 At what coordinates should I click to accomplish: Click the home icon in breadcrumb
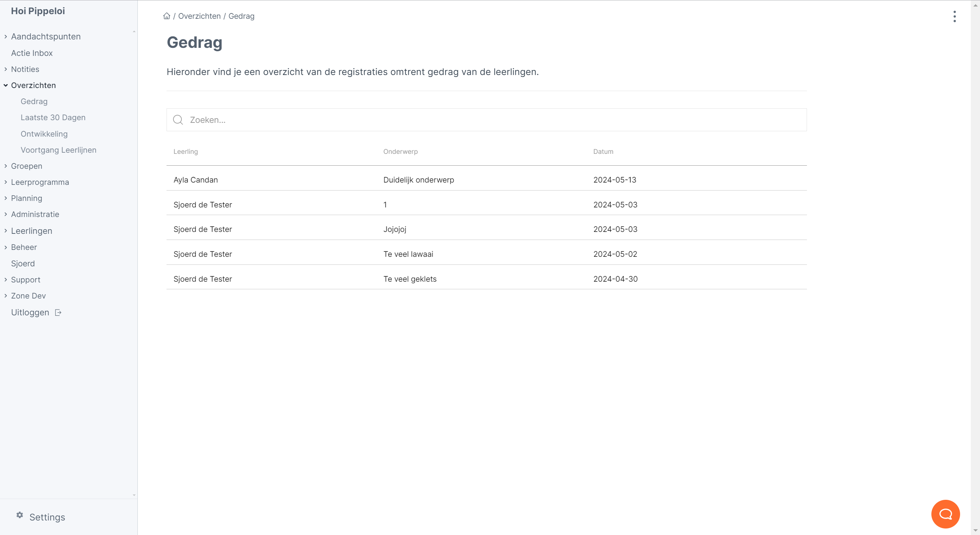click(x=167, y=16)
